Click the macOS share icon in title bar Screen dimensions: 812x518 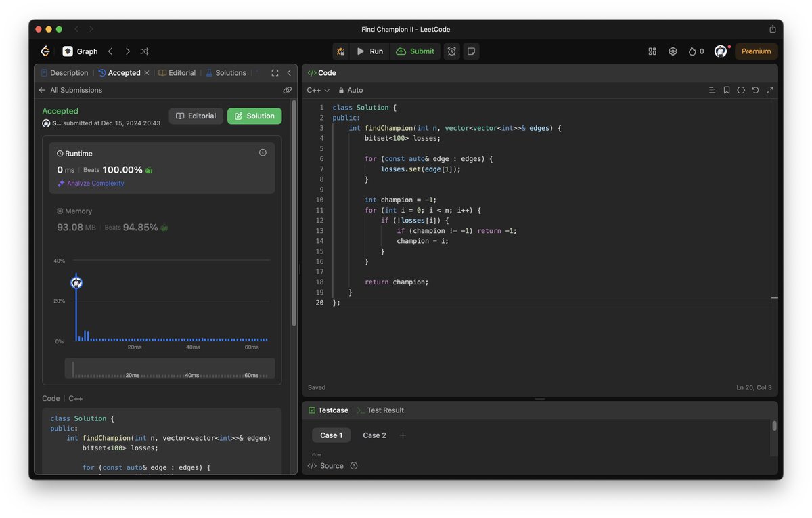[773, 29]
